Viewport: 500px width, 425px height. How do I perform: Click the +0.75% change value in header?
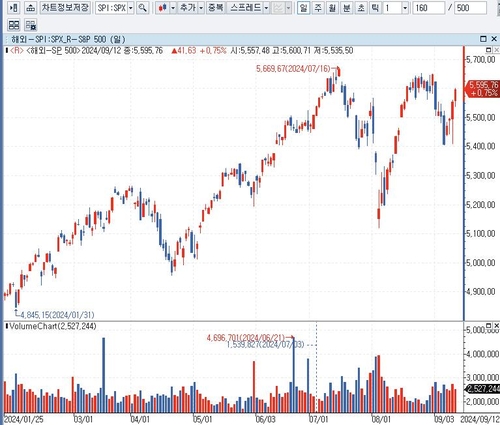pyautogui.click(x=213, y=51)
